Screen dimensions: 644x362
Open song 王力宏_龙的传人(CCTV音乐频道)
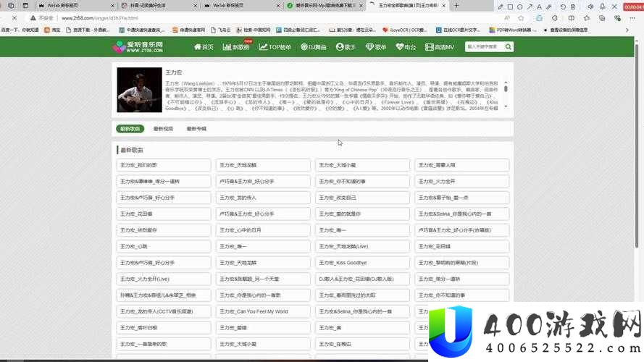click(x=164, y=311)
